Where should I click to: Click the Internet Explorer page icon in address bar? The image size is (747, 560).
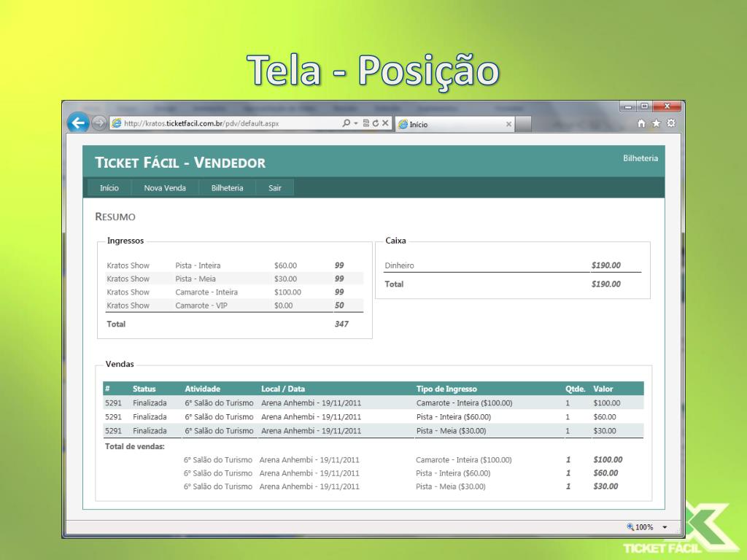click(x=116, y=123)
